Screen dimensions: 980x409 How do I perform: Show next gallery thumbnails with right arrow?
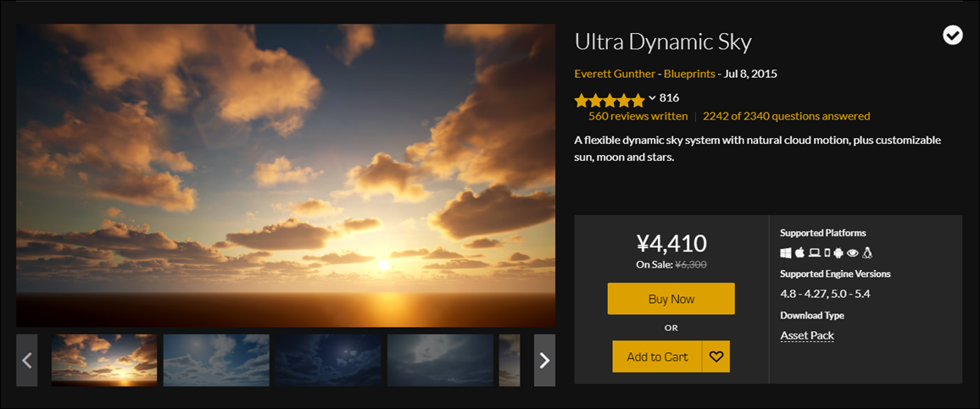click(x=544, y=360)
